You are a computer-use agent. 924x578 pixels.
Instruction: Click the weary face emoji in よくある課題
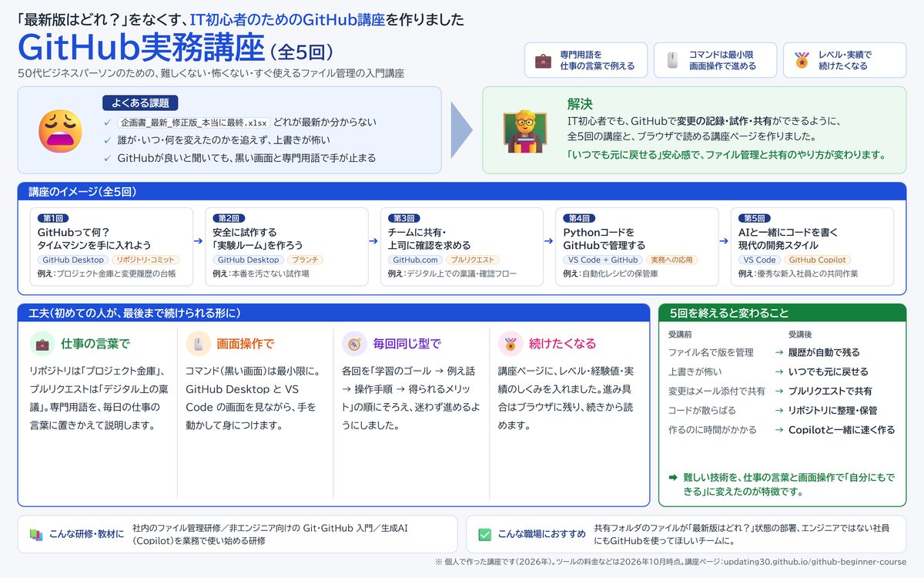(60, 130)
